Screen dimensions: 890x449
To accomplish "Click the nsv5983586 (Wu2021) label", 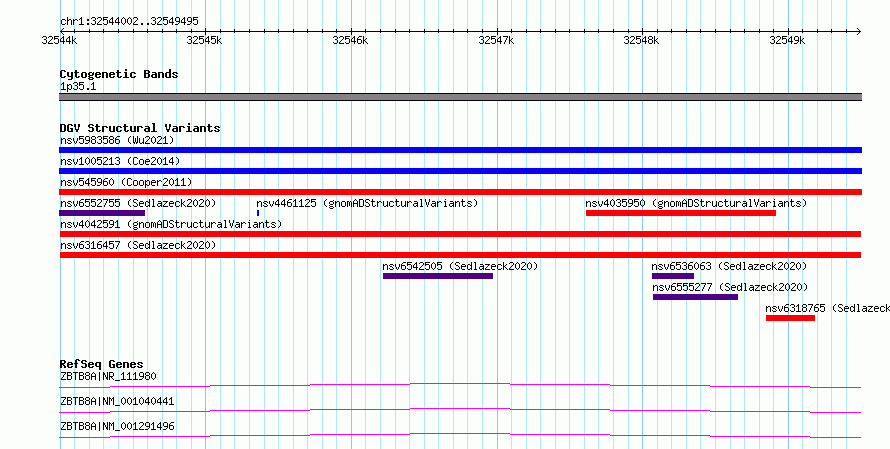I will [x=117, y=140].
